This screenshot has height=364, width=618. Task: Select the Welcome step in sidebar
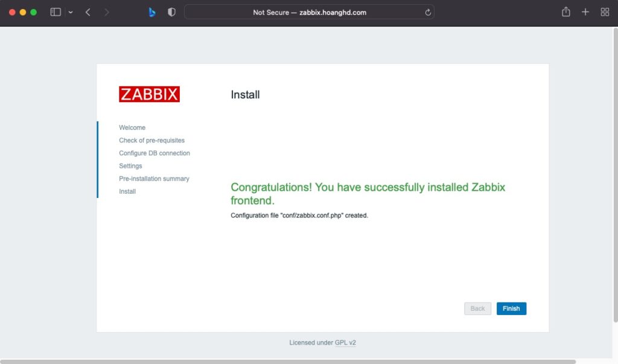click(x=132, y=127)
